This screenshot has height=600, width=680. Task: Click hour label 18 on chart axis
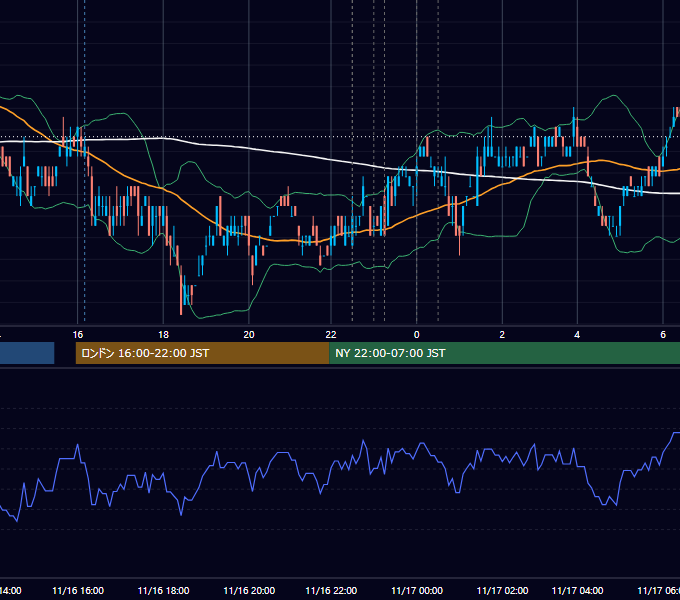pos(163,334)
